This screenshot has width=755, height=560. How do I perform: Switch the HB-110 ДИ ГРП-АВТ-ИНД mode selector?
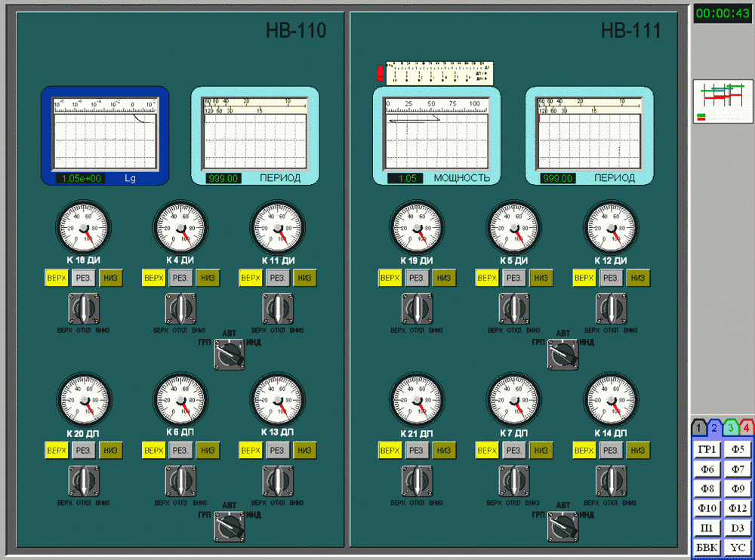click(x=230, y=355)
